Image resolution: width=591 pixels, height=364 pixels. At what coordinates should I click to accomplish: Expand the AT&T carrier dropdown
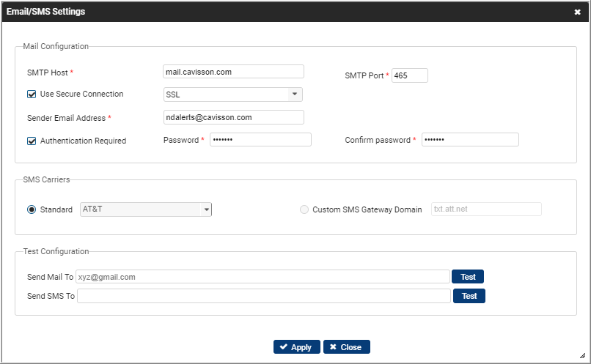pos(146,209)
